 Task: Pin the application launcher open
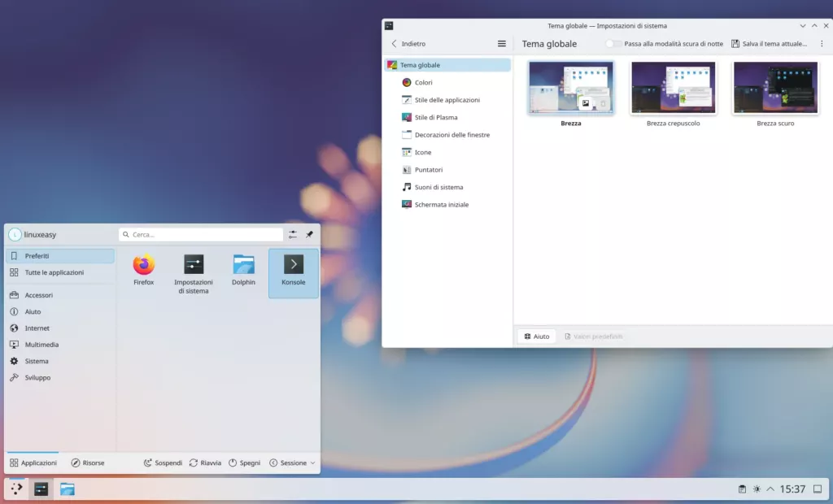pos(309,234)
